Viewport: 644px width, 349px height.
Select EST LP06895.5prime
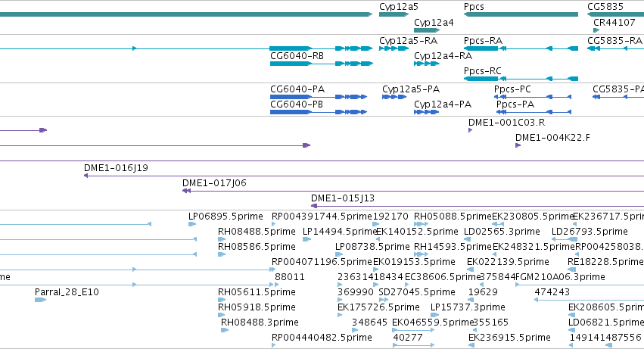coord(226,217)
